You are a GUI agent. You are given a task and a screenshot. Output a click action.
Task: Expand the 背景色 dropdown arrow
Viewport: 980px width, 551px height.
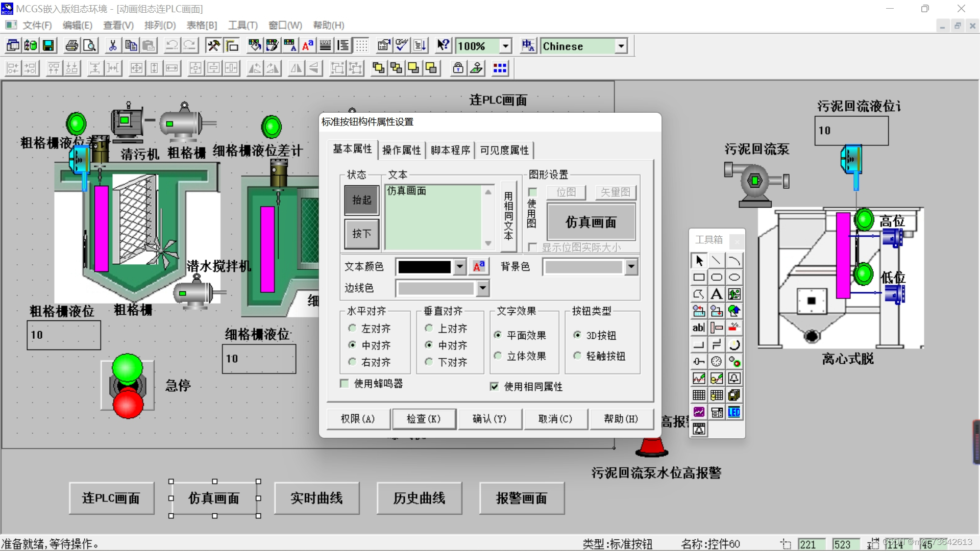coord(631,266)
